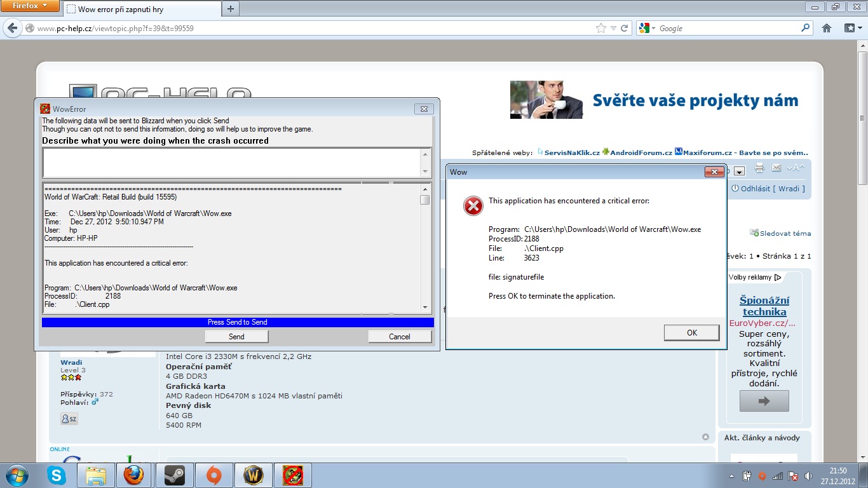This screenshot has width=868, height=488.
Task: Bookmark the page with the star icon
Action: click(601, 28)
